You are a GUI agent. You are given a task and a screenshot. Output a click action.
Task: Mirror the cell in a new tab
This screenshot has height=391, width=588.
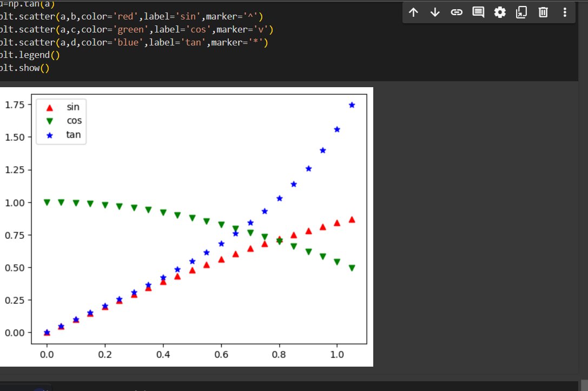[521, 12]
